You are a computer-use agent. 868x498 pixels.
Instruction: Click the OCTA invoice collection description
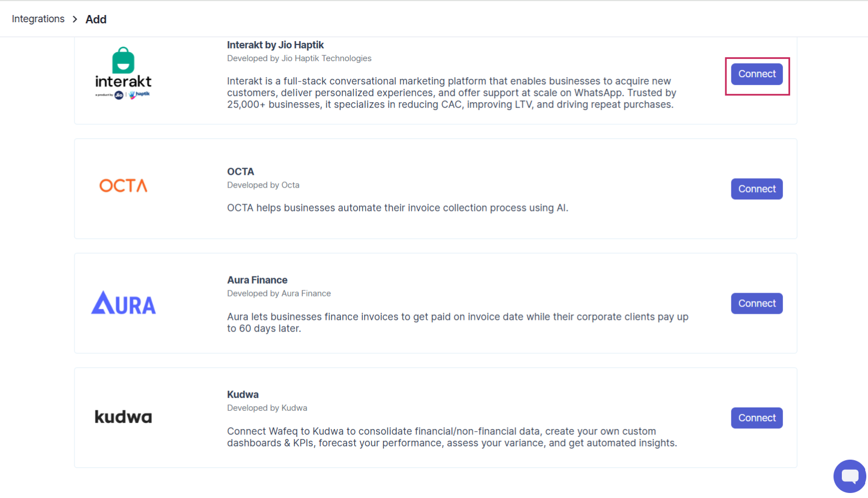(x=398, y=208)
